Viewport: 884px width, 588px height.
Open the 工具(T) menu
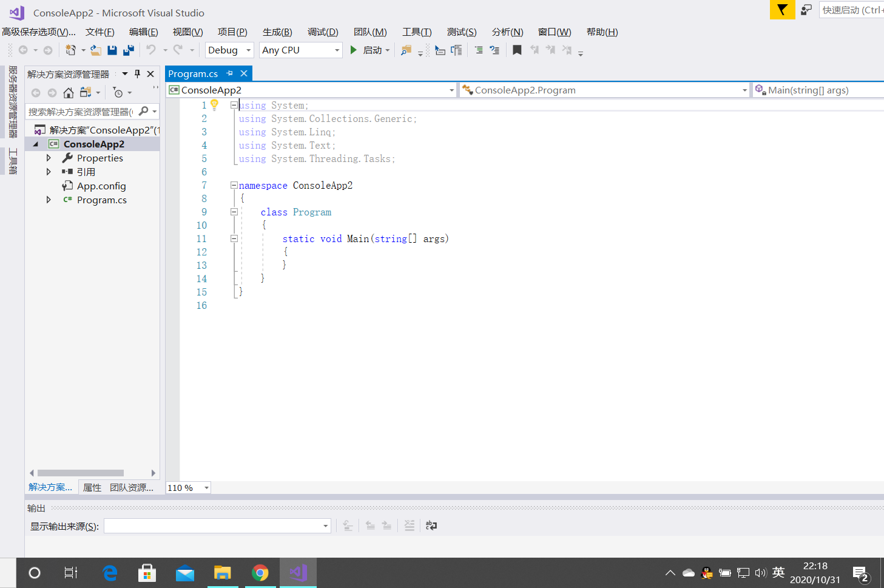[x=417, y=32]
